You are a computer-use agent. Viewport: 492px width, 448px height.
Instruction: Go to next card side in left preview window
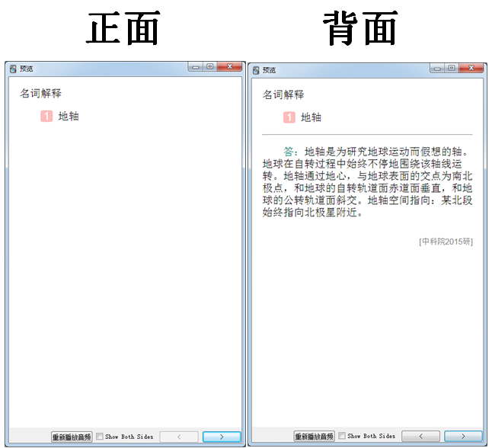point(222,437)
